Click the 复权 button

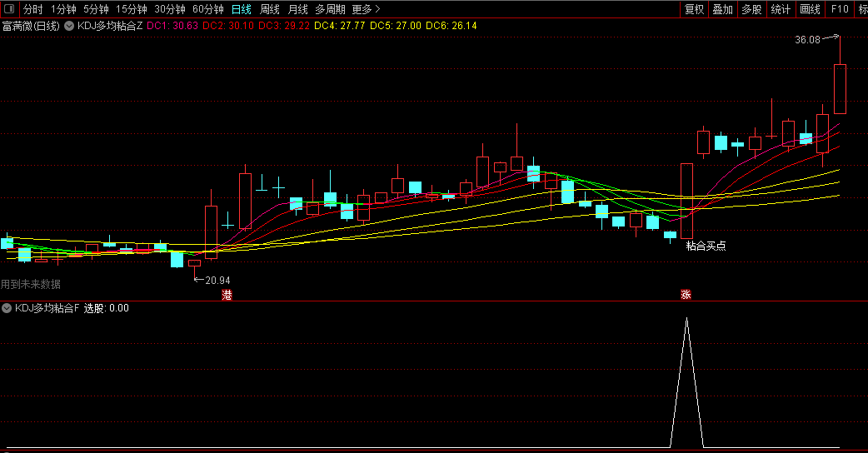tap(694, 9)
